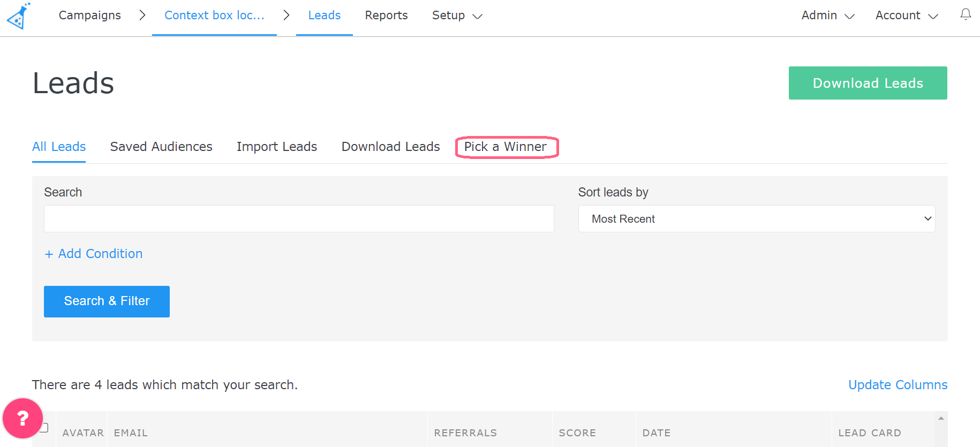
Task: Click the Campaigns breadcrumb link
Action: click(90, 16)
